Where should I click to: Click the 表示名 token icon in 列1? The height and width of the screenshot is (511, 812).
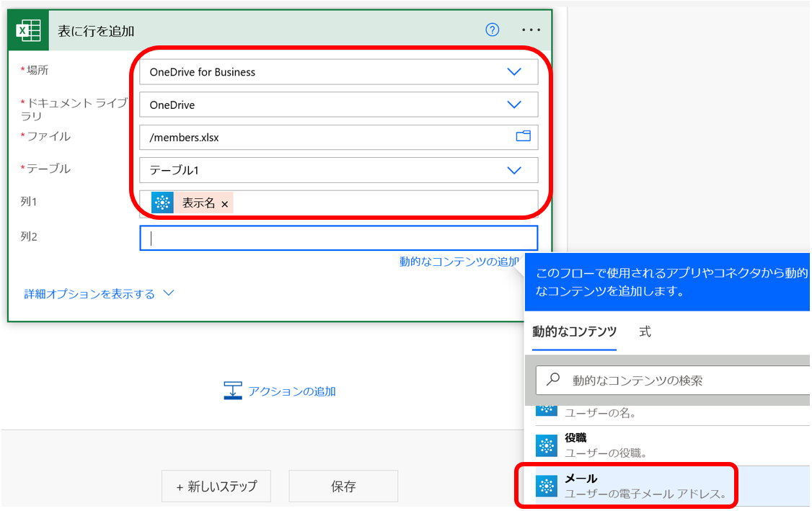[x=162, y=203]
